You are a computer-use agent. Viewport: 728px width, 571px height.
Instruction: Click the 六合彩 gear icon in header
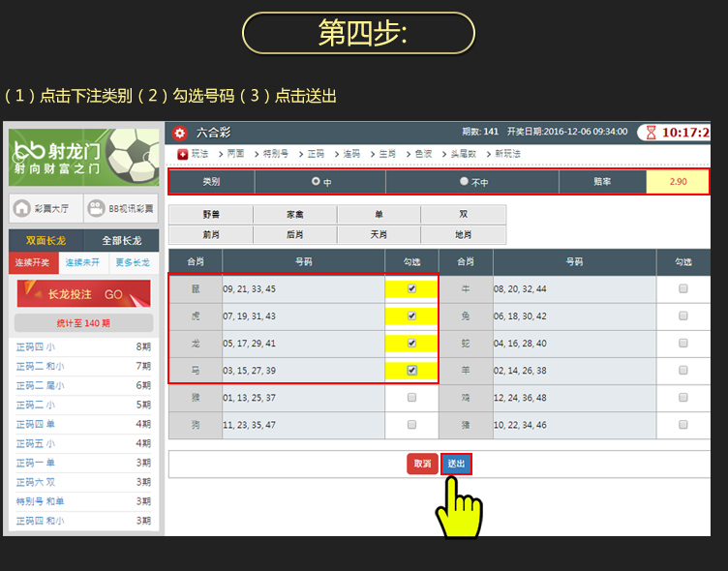(x=179, y=133)
